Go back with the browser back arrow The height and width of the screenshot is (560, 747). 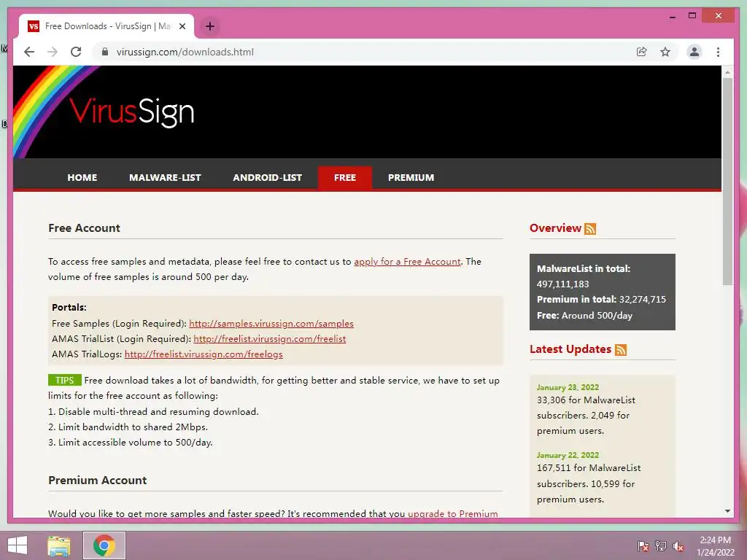pyautogui.click(x=29, y=52)
